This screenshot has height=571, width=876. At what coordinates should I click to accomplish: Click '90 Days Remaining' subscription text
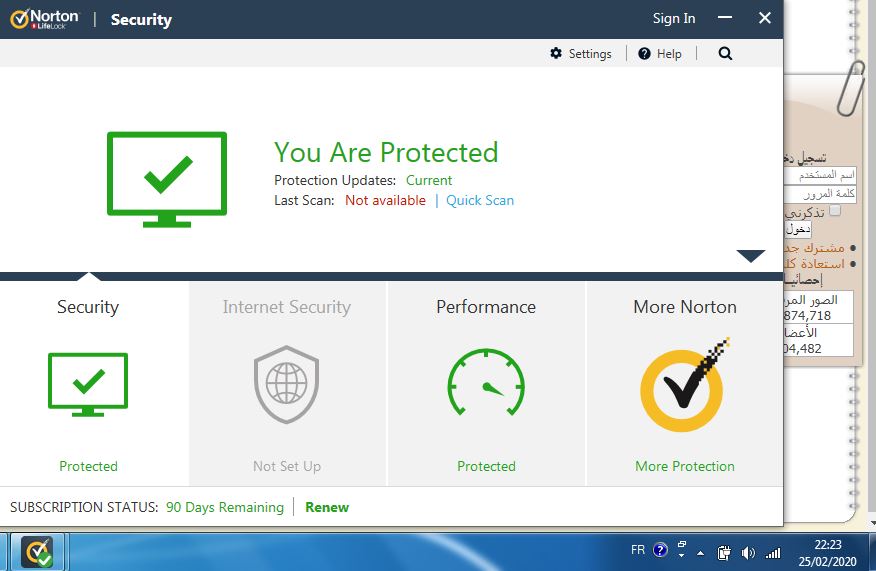(225, 507)
